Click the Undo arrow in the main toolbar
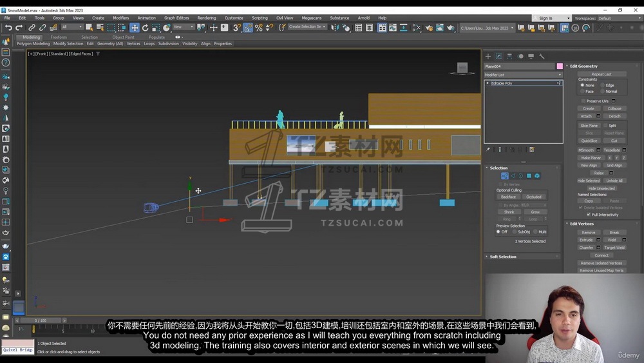Viewport: 644px width, 363px height. pos(8,28)
